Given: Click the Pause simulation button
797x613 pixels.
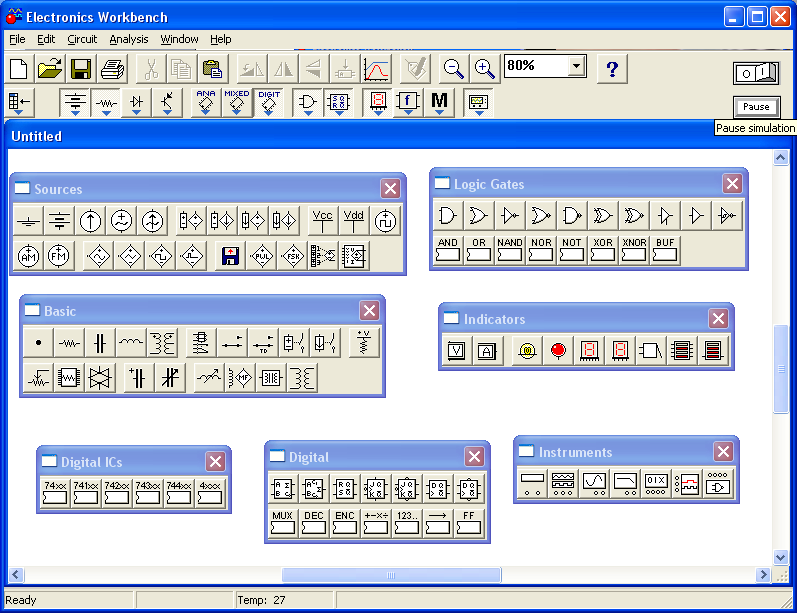Looking at the screenshot, I should pyautogui.click(x=756, y=107).
